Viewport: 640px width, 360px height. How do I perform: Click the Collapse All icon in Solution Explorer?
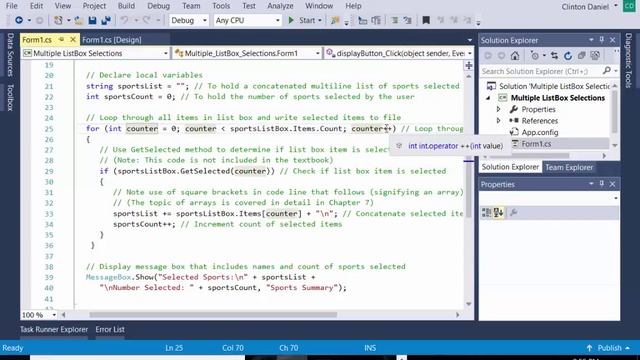point(582,56)
